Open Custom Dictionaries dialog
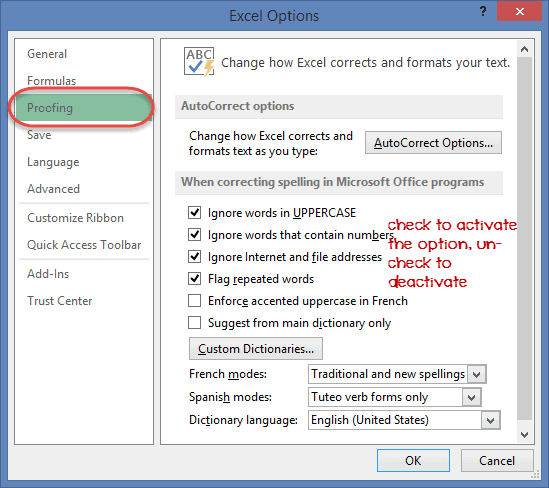549x488 pixels. (x=256, y=349)
